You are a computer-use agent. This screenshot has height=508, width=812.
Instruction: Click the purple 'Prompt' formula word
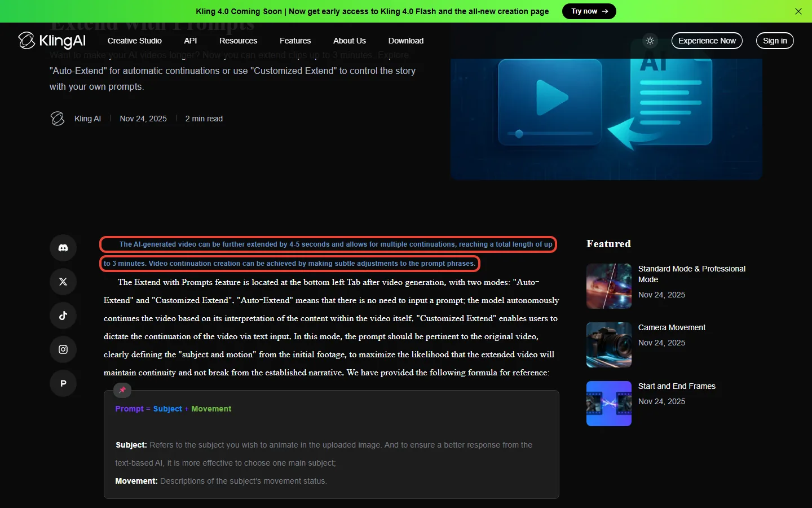(129, 409)
